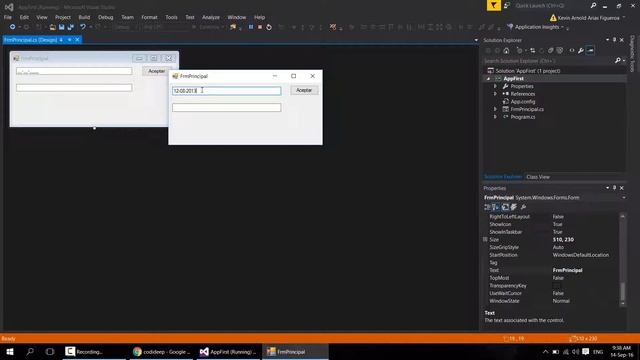Click second empty text box in running FrmPrincipal
This screenshot has width=640, height=360.
227,107
